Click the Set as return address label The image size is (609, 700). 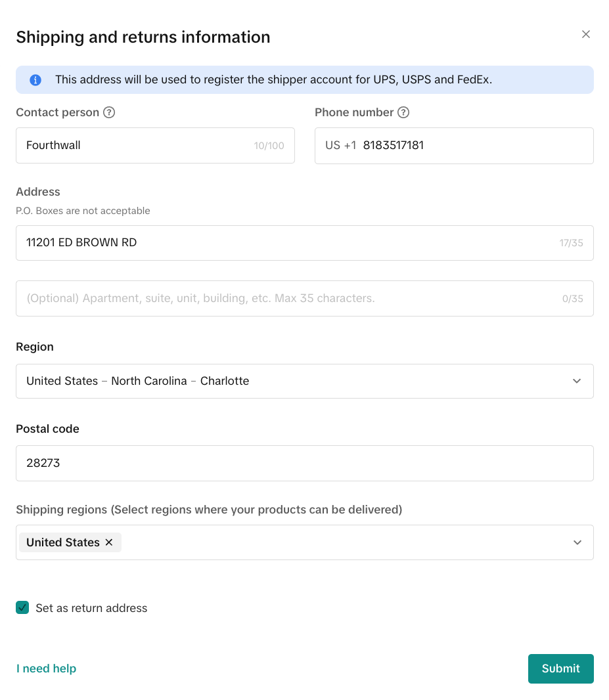91,608
